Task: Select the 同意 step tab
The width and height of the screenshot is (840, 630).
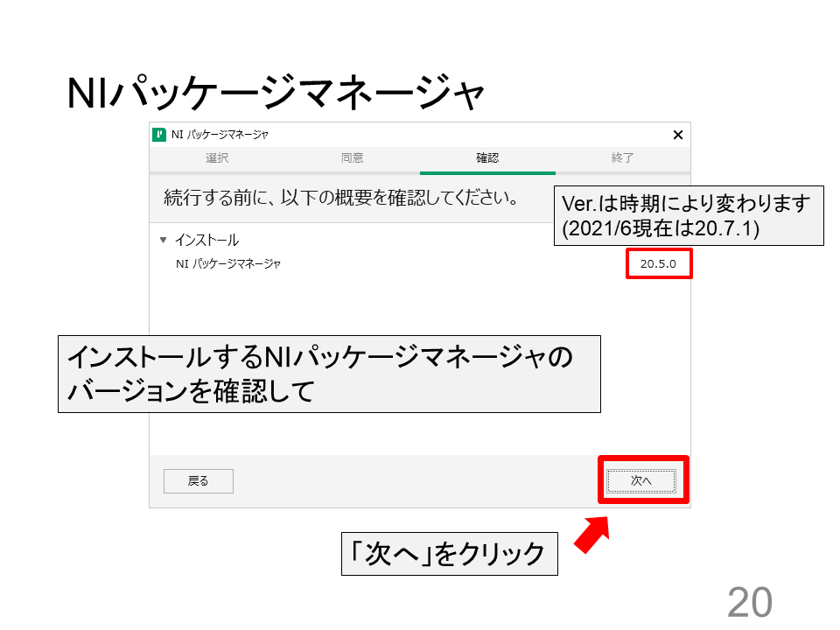Action: (x=353, y=158)
